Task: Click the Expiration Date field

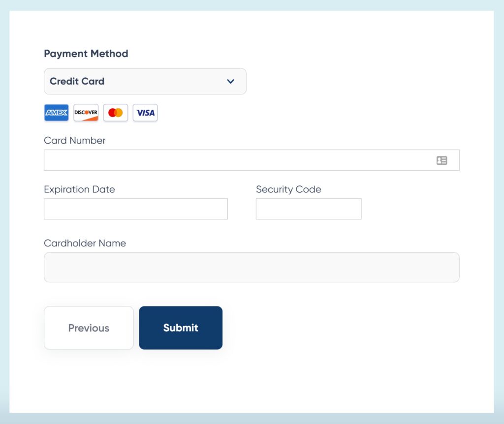Action: tap(136, 209)
